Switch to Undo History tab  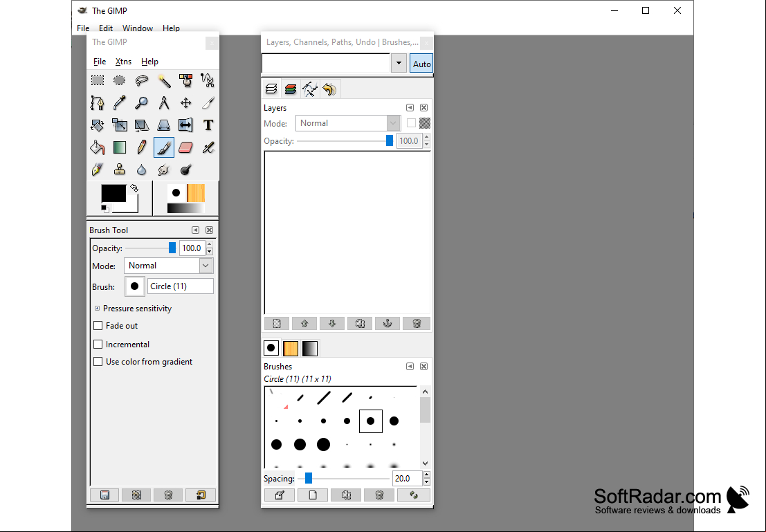tap(330, 89)
